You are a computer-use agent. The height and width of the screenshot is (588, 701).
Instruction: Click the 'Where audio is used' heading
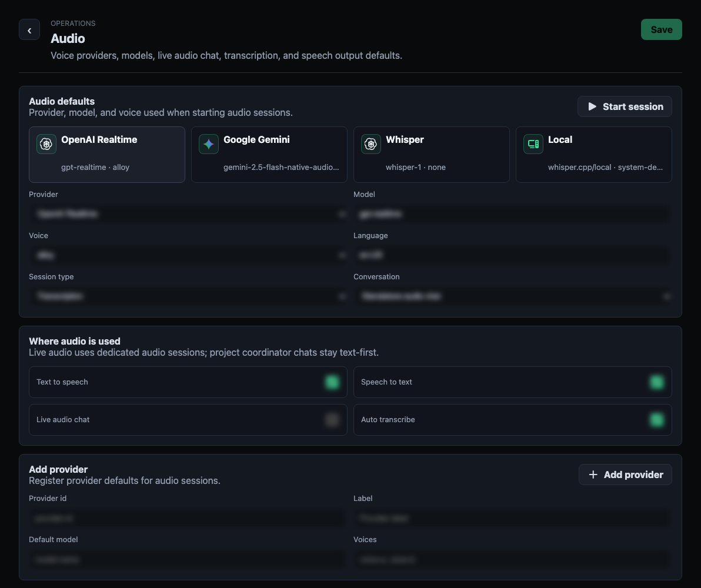[75, 341]
